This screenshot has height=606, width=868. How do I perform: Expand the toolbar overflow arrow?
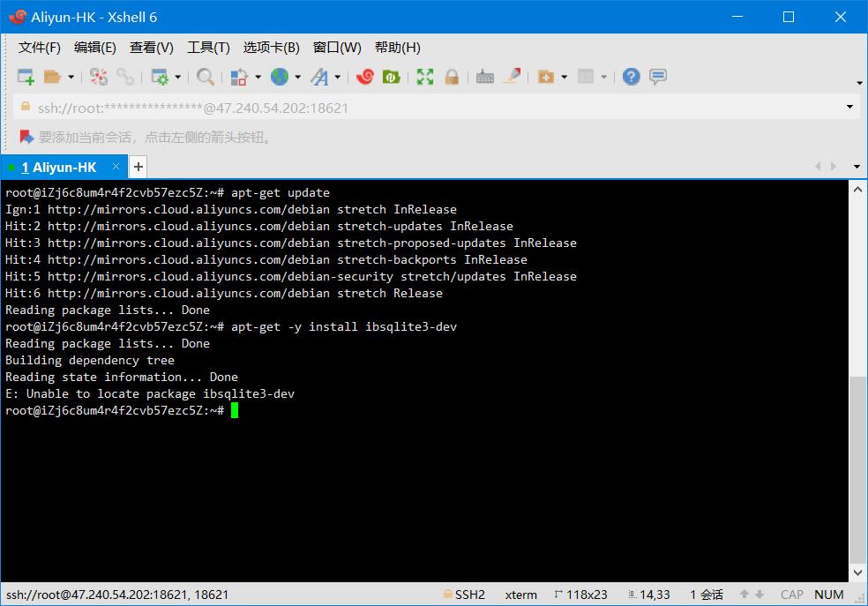click(x=859, y=83)
